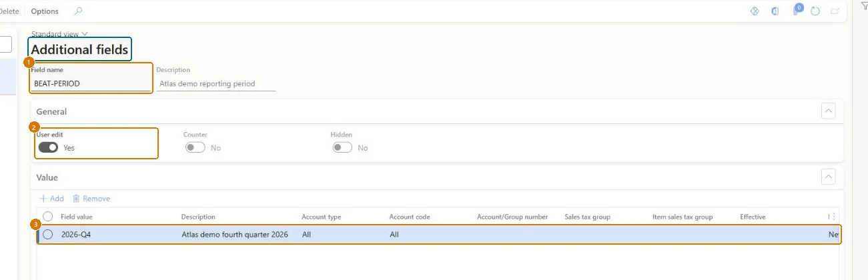
Task: Add a new field value
Action: click(52, 199)
